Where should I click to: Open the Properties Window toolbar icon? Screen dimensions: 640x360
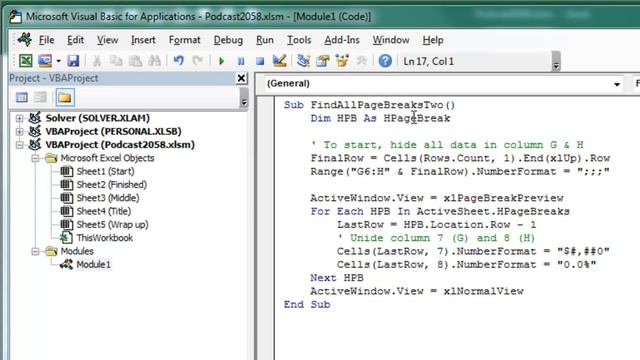point(323,61)
